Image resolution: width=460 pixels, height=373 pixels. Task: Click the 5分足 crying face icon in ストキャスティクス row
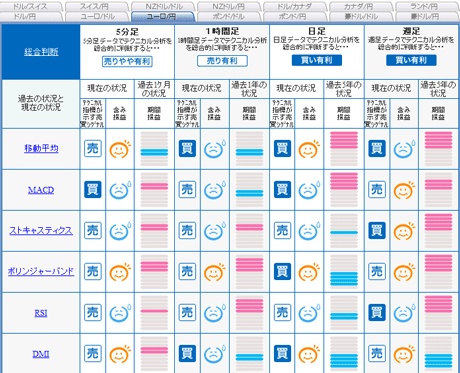click(x=120, y=231)
